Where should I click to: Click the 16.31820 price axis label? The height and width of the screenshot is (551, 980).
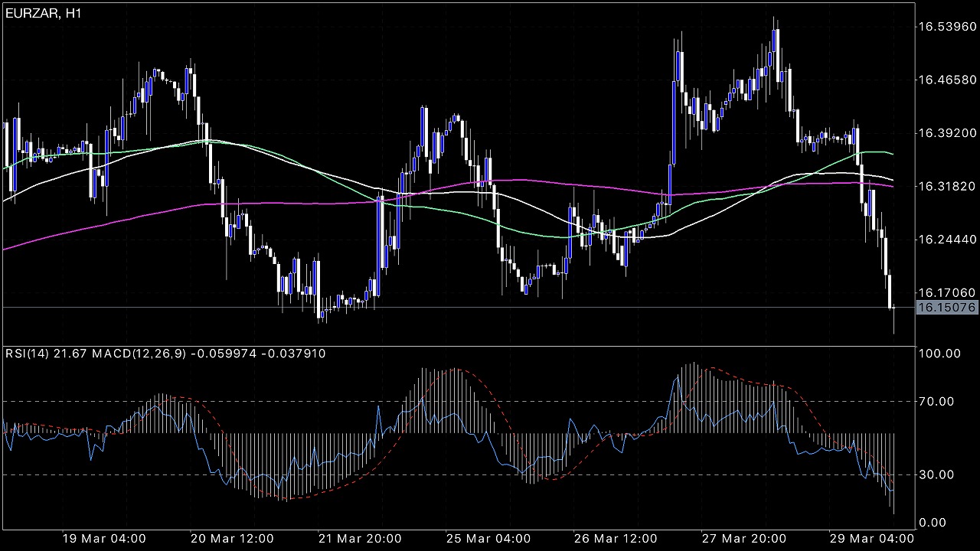946,186
